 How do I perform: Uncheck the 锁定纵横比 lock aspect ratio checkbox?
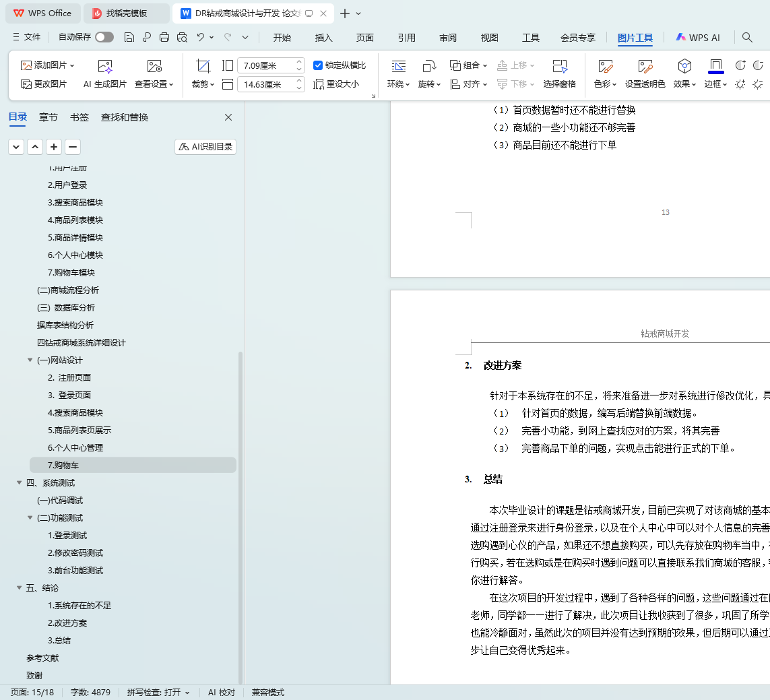coord(318,65)
